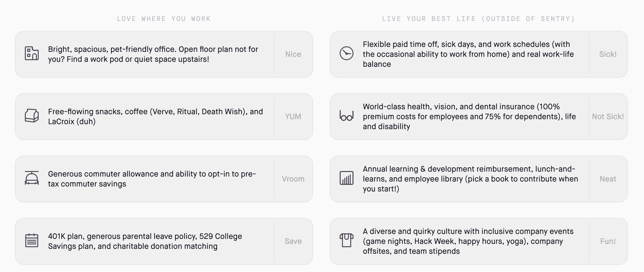Click the 'Live Your Best Life' heading
644x272 pixels.
(479, 19)
